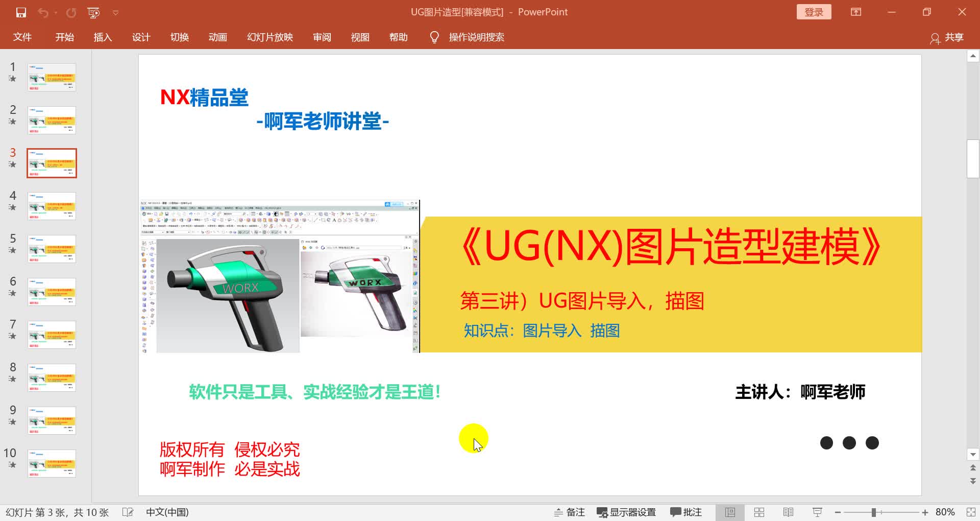Screen dimensions: 980x521
Task: Open the 帮助 ribbon tab
Action: (x=398, y=37)
